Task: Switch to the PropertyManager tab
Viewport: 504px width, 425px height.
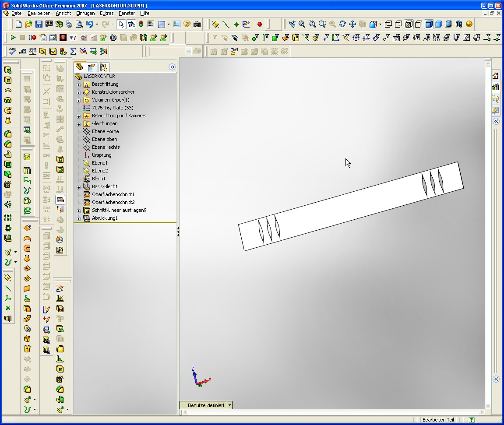Action: click(91, 67)
